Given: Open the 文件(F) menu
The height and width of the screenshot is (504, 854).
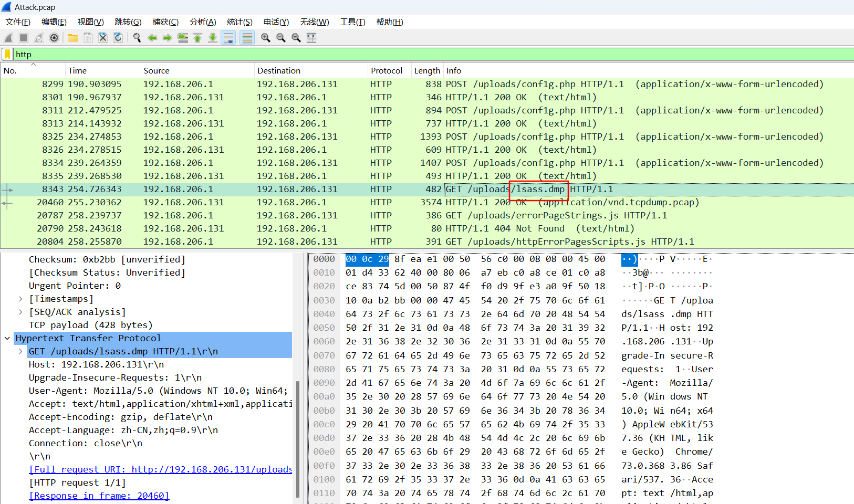Looking at the screenshot, I should (x=18, y=22).
